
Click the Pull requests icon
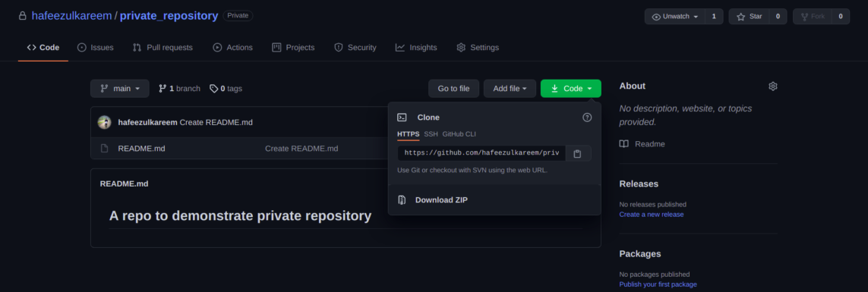pos(137,48)
